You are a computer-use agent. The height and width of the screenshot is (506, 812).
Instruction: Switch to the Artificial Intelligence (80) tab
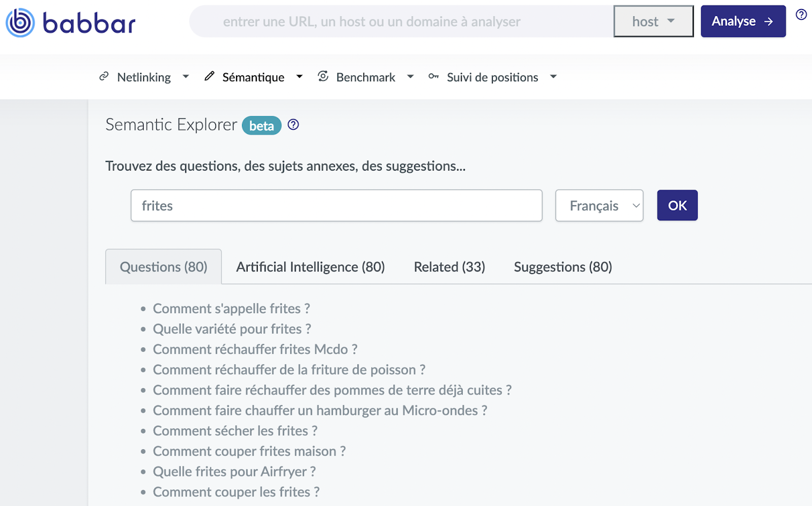[311, 267]
